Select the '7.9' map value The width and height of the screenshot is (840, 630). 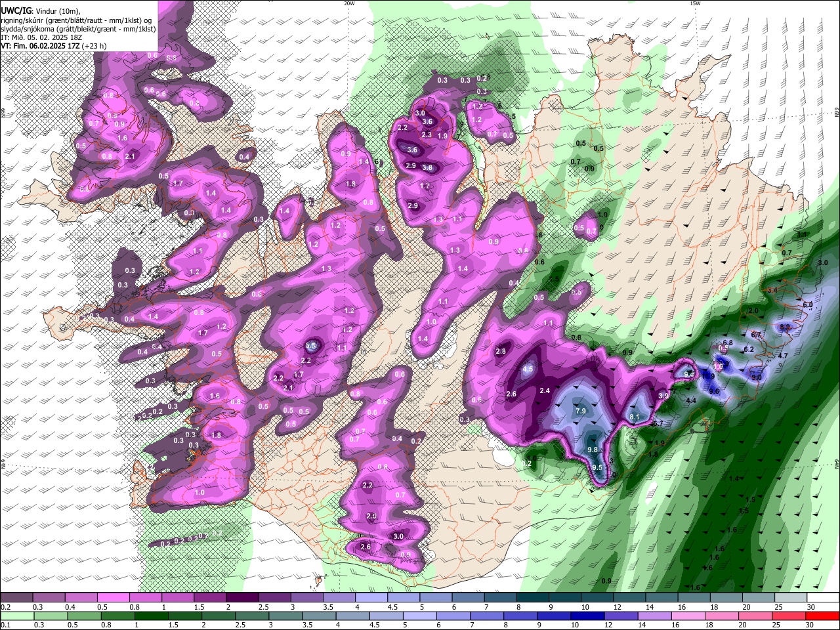click(581, 411)
